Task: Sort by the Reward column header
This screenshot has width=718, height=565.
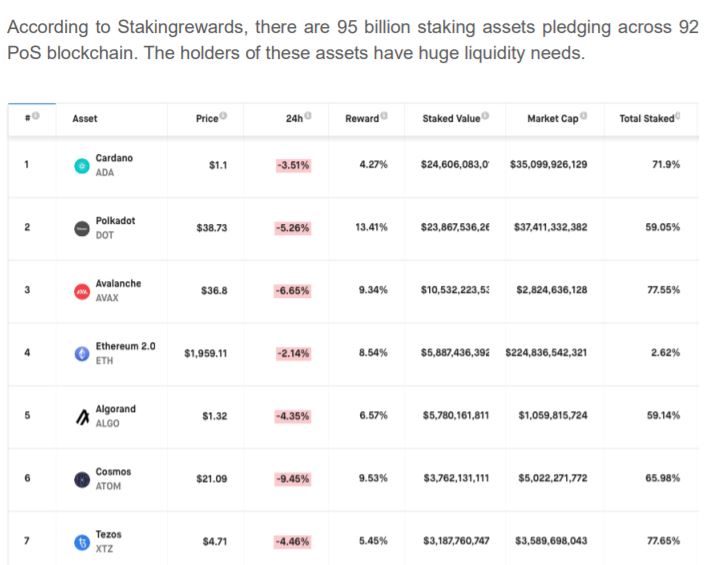Action: coord(362,119)
